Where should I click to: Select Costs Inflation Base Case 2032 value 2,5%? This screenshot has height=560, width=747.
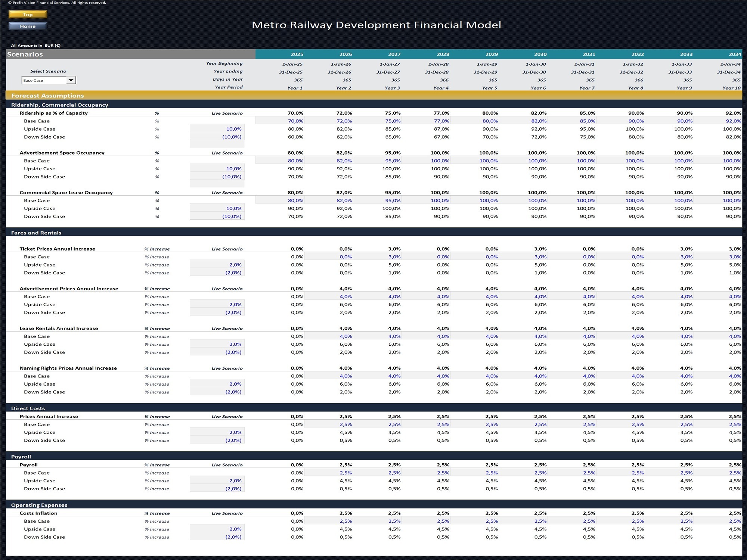pos(620,521)
